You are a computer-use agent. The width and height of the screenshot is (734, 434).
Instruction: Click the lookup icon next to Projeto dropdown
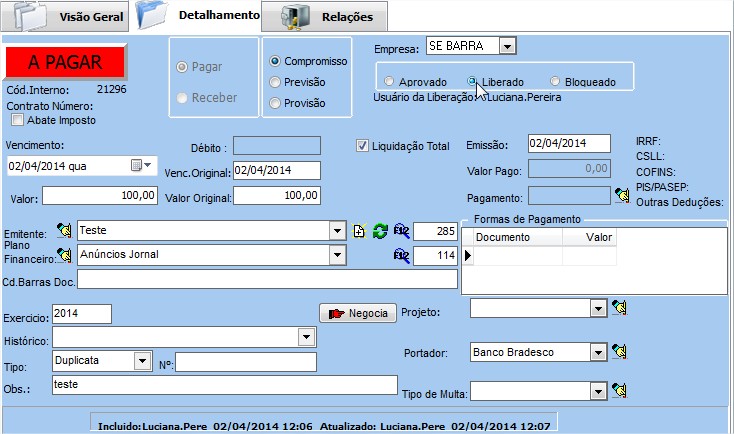[619, 310]
